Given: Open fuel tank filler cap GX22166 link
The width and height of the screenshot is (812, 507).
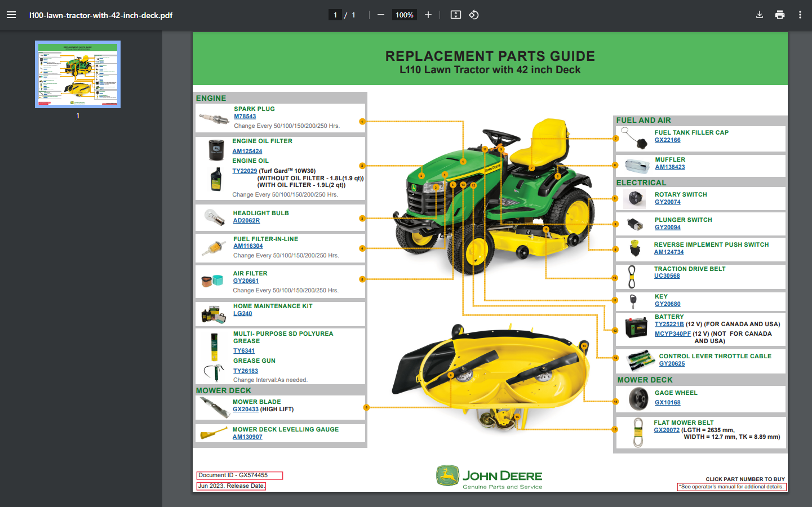Looking at the screenshot, I should 668,140.
